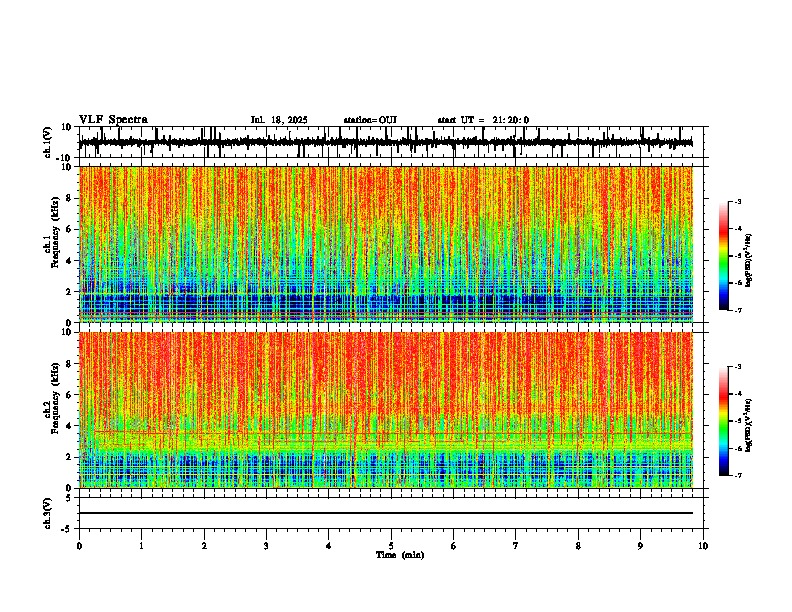Image resolution: width=792 pixels, height=612 pixels.
Task: Click time axis tick label '0'
Action: pos(79,546)
